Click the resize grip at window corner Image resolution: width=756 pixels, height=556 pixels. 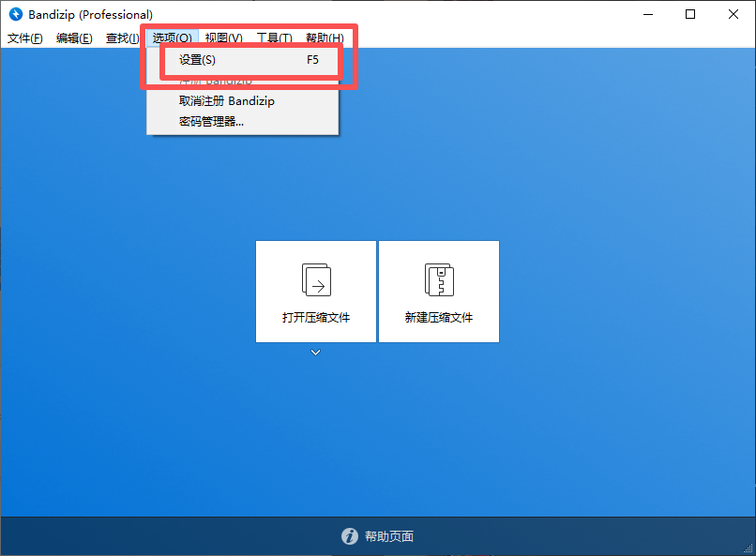pyautogui.click(x=748, y=548)
